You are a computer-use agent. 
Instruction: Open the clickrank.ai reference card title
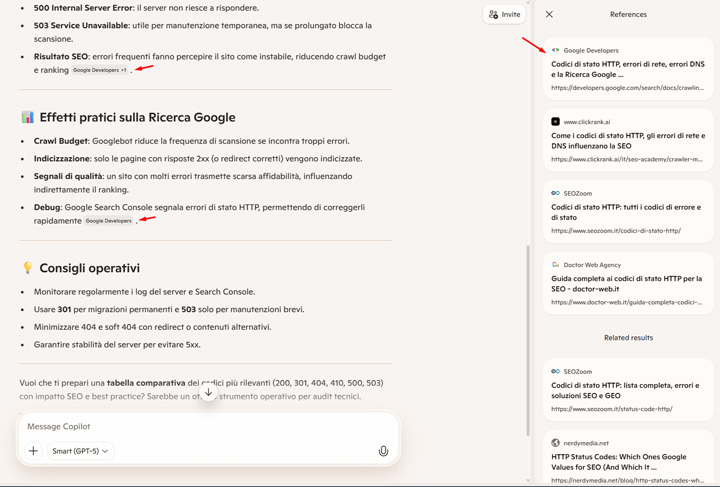(627, 141)
